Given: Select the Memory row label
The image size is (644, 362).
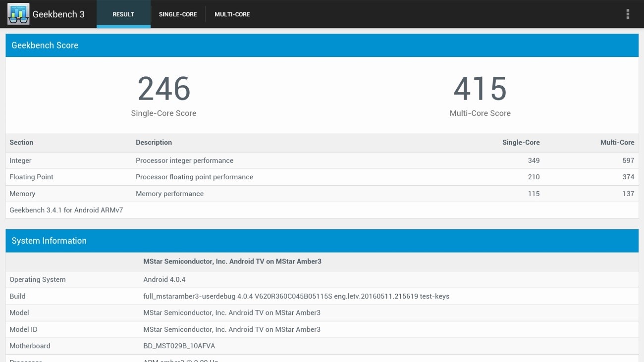Looking at the screenshot, I should pos(22,194).
